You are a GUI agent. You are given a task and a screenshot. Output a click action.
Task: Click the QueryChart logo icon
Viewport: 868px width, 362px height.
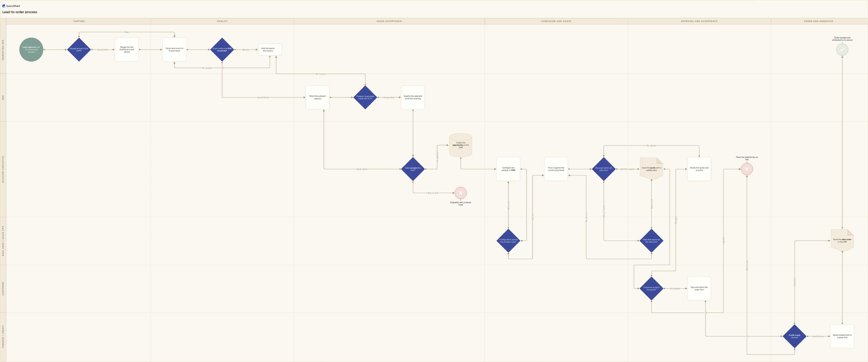(4, 6)
